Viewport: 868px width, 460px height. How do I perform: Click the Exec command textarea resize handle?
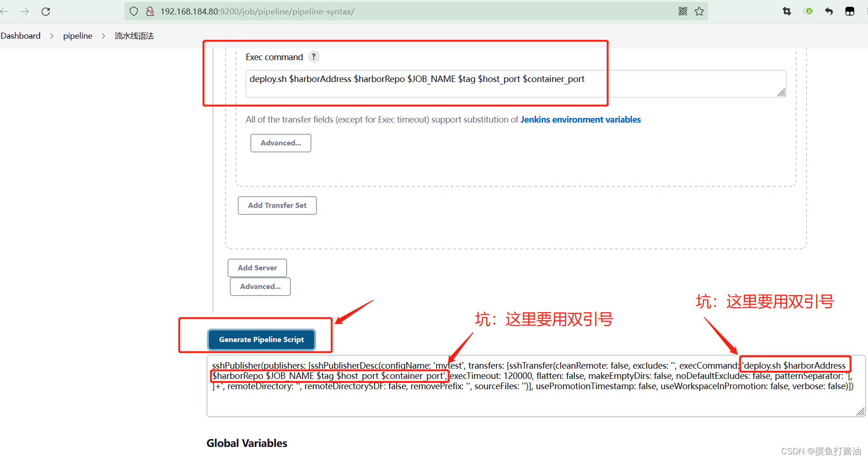click(781, 93)
